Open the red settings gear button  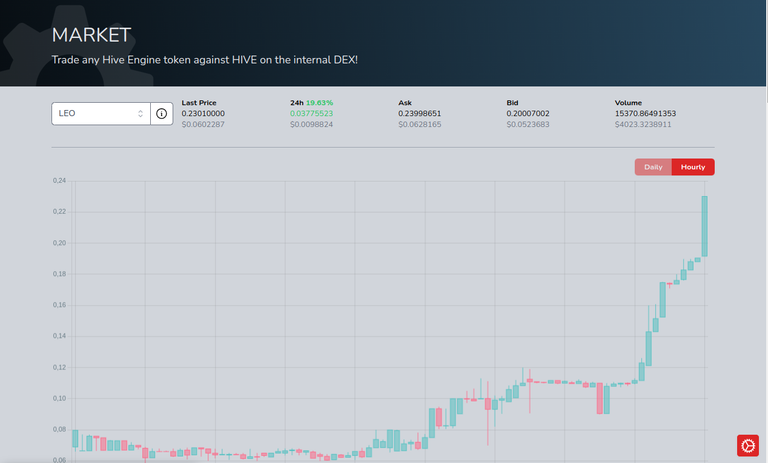[x=748, y=445]
